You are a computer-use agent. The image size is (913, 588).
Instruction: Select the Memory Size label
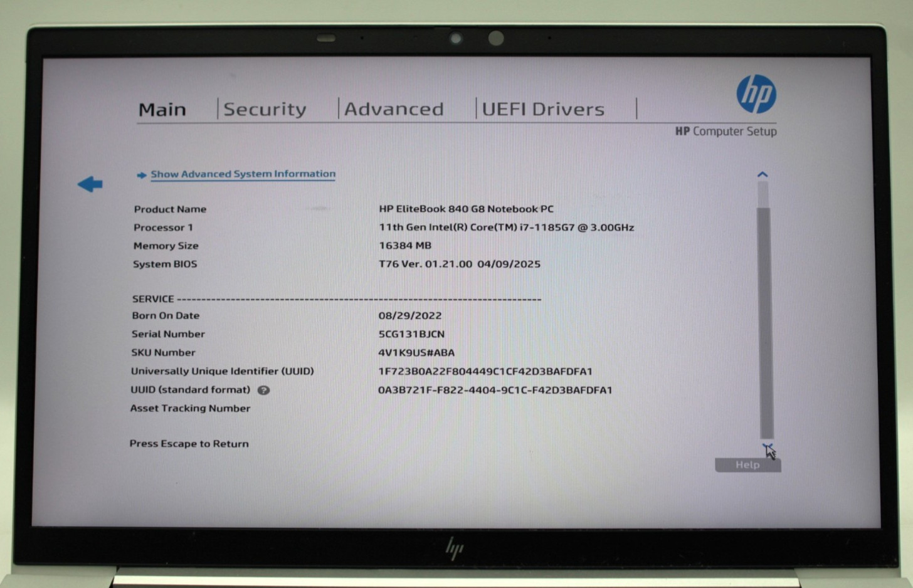click(166, 246)
